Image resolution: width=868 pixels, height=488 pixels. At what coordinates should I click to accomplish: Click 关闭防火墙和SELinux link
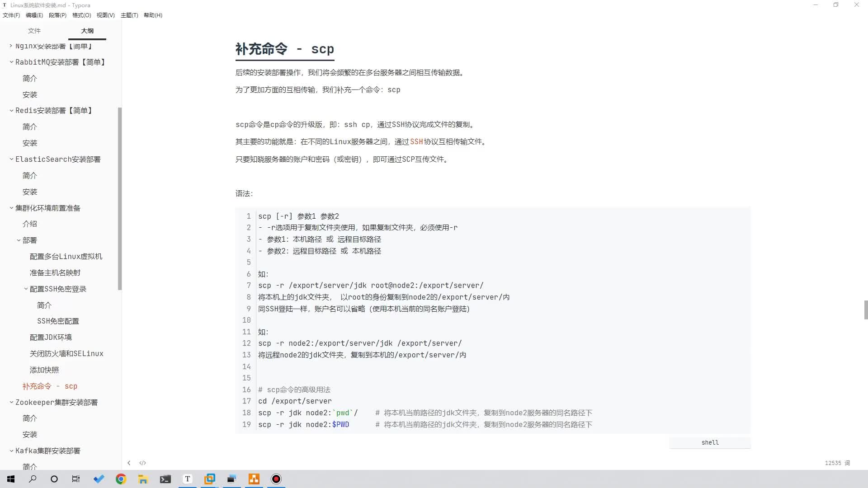pyautogui.click(x=66, y=353)
